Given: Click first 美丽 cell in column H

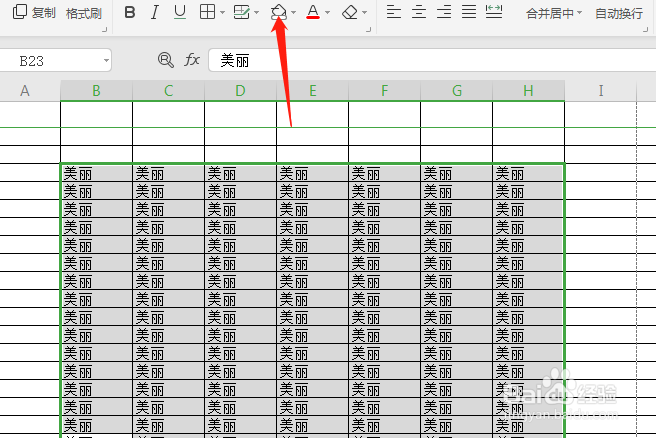Looking at the screenshot, I should 528,173.
